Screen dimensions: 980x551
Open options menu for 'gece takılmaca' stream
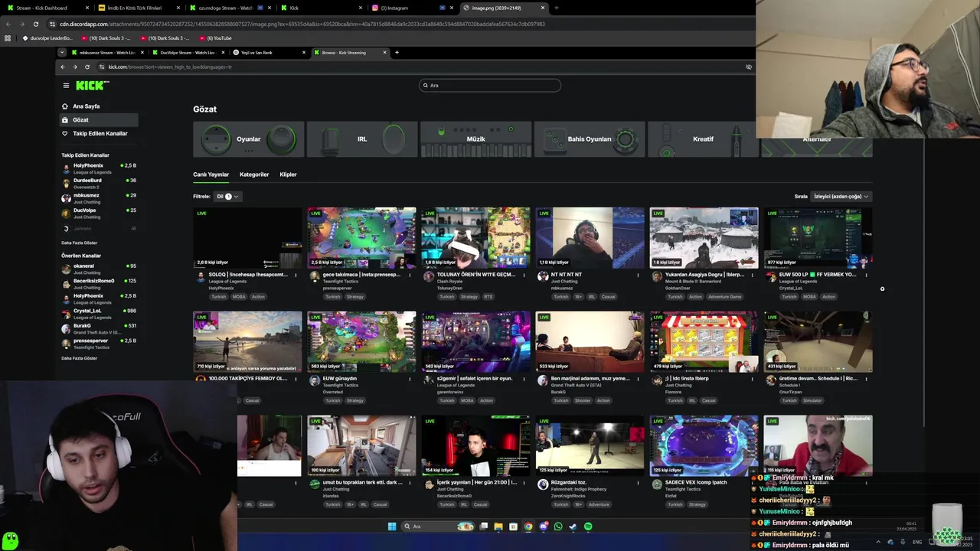(x=410, y=275)
